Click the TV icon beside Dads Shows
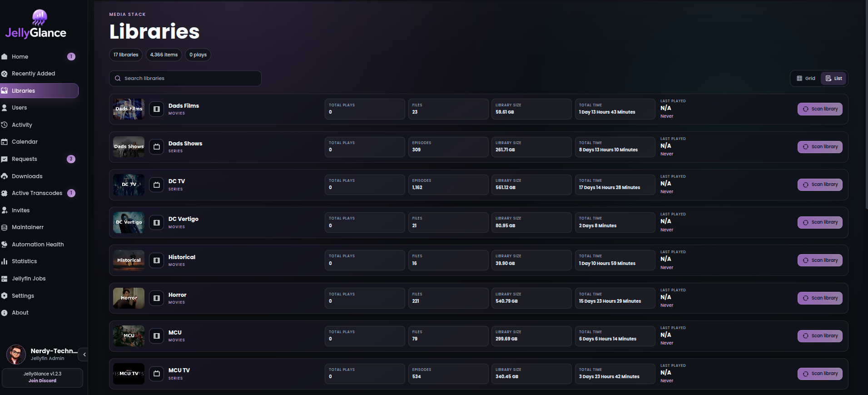Image resolution: width=868 pixels, height=395 pixels. pos(157,147)
